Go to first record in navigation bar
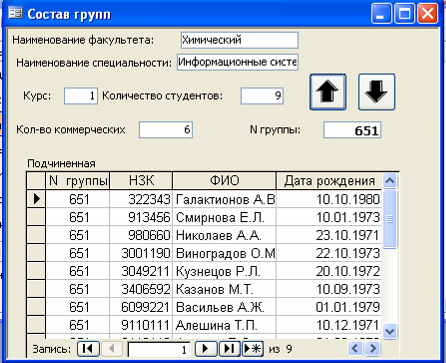The width and height of the screenshot is (446, 363). 88,349
